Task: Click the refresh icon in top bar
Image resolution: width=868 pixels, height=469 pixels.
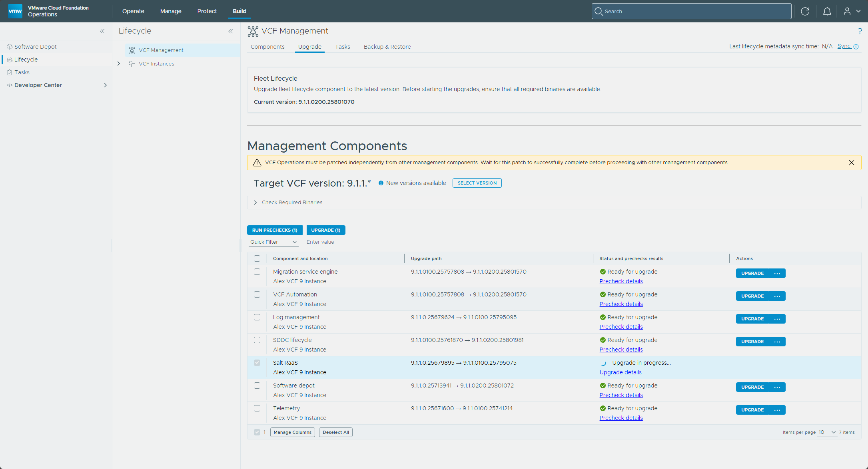Action: pyautogui.click(x=805, y=11)
